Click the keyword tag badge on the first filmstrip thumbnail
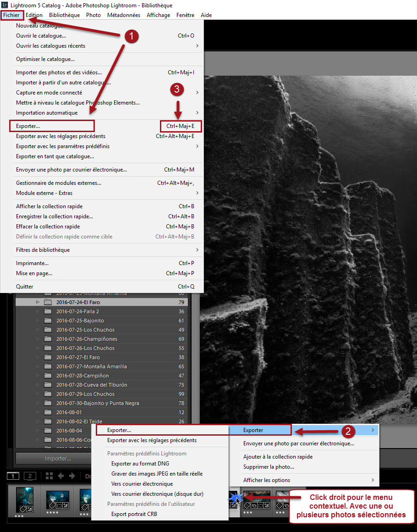The width and height of the screenshot is (417, 532). coord(23,509)
